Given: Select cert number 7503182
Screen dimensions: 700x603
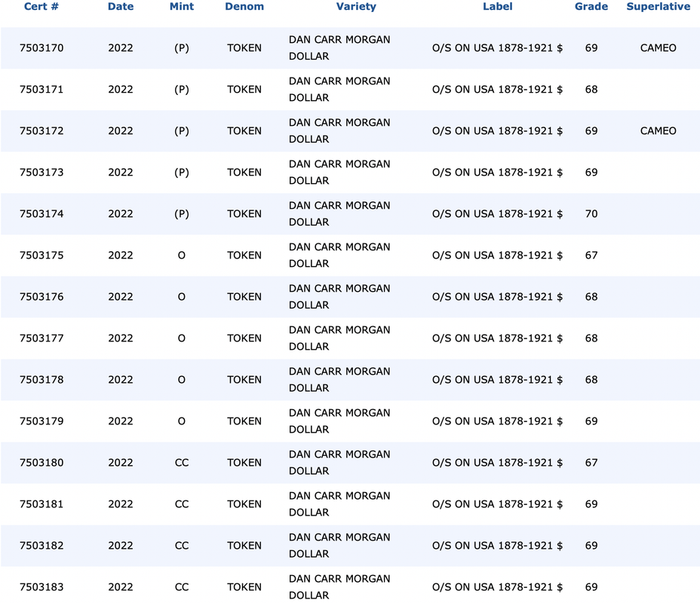Looking at the screenshot, I should pyautogui.click(x=41, y=546).
